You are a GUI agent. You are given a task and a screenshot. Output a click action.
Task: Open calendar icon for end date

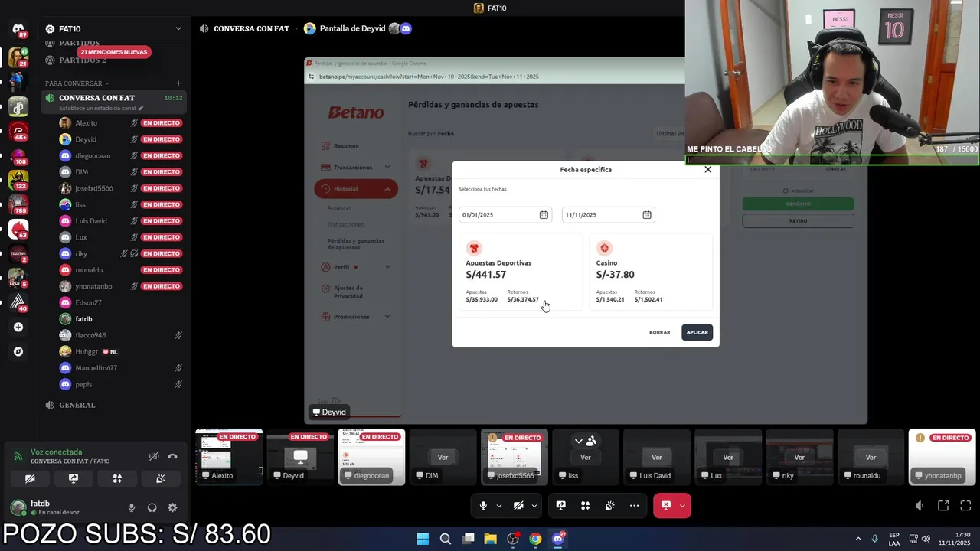(647, 215)
